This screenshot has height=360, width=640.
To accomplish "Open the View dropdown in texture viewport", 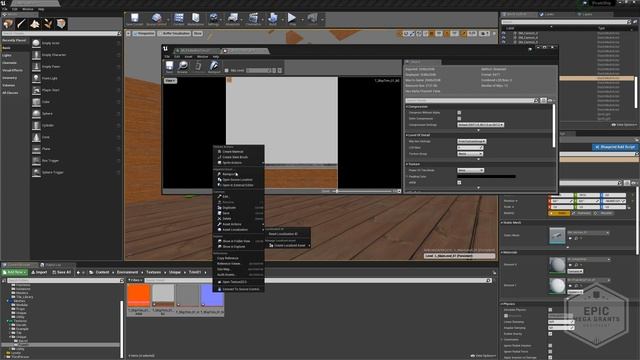I will [x=170, y=81].
